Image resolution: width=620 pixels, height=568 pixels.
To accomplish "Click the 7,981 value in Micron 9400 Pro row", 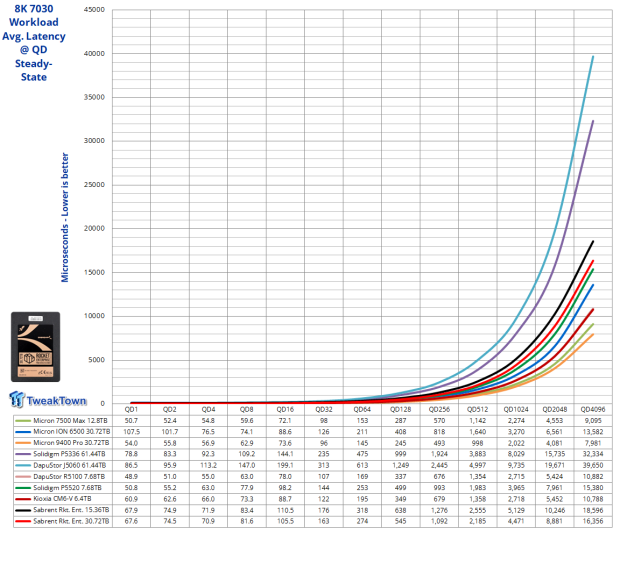I will click(x=593, y=443).
